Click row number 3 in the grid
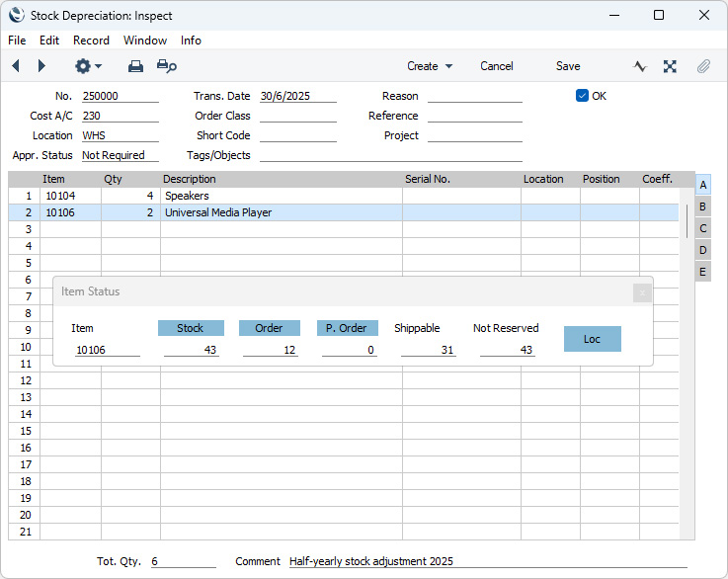 coord(25,229)
